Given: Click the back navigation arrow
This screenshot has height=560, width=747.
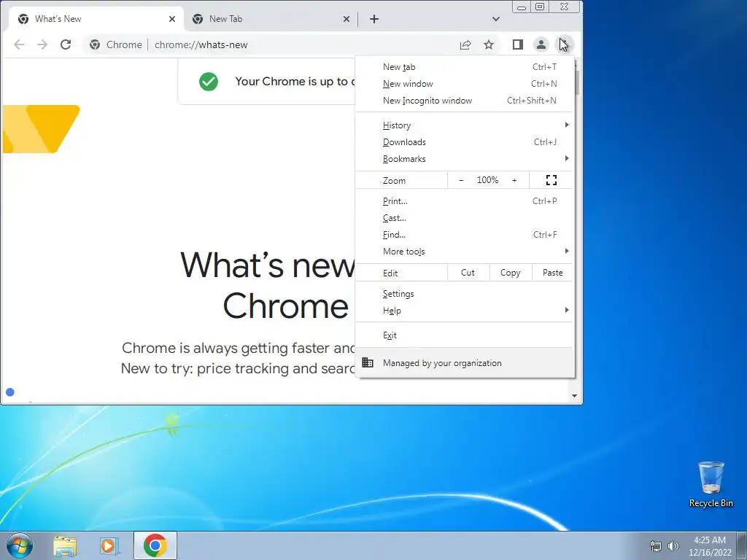Looking at the screenshot, I should pos(19,44).
